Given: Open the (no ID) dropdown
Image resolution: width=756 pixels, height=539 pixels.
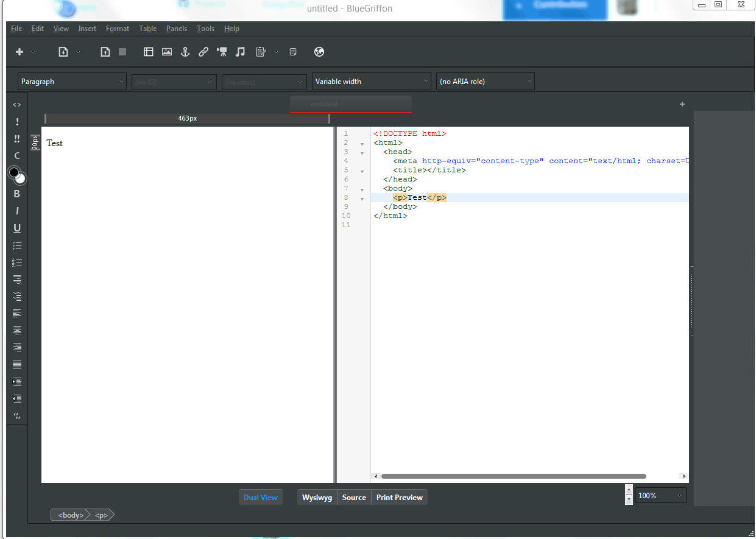Looking at the screenshot, I should [174, 82].
